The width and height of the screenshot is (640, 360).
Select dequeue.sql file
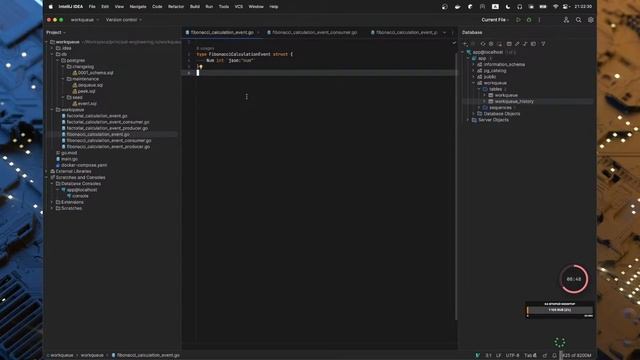[88, 85]
